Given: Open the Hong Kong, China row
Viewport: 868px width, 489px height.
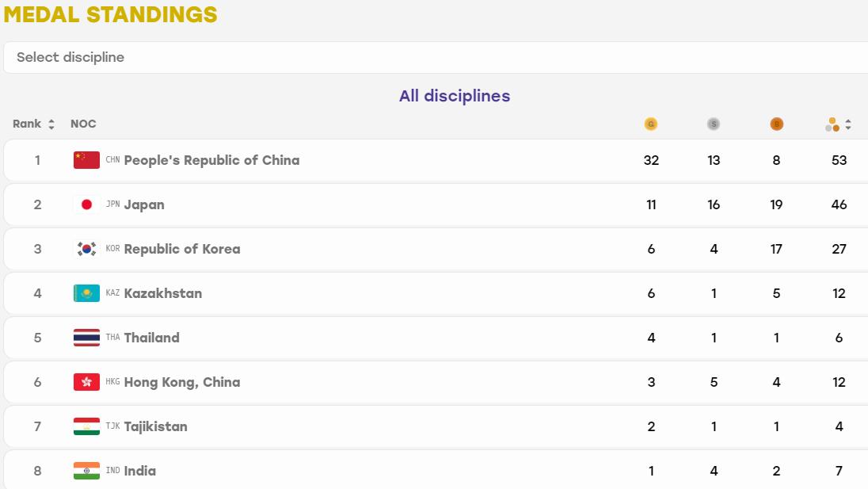Looking at the screenshot, I should coord(436,382).
